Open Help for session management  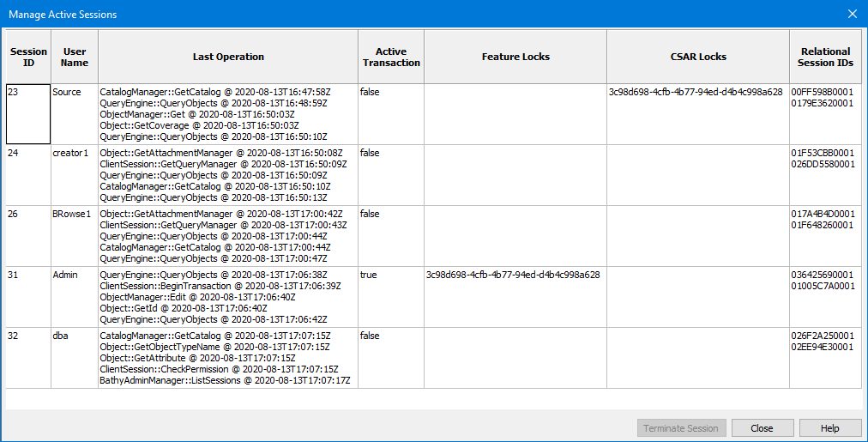click(x=829, y=427)
